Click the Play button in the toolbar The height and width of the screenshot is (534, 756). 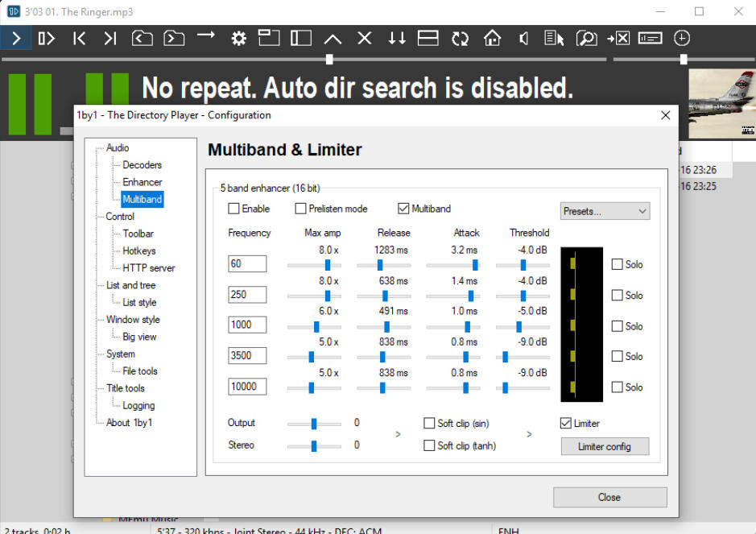(x=16, y=38)
